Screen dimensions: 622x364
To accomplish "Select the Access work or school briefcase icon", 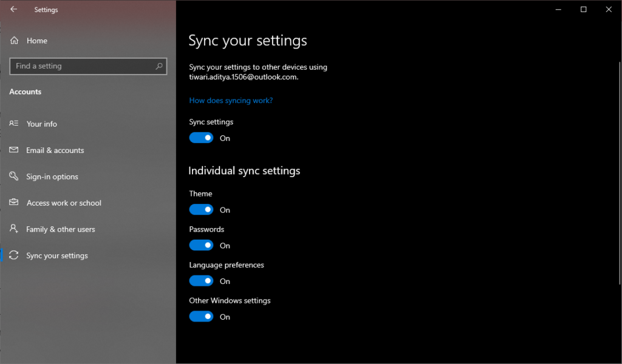I will (13, 203).
